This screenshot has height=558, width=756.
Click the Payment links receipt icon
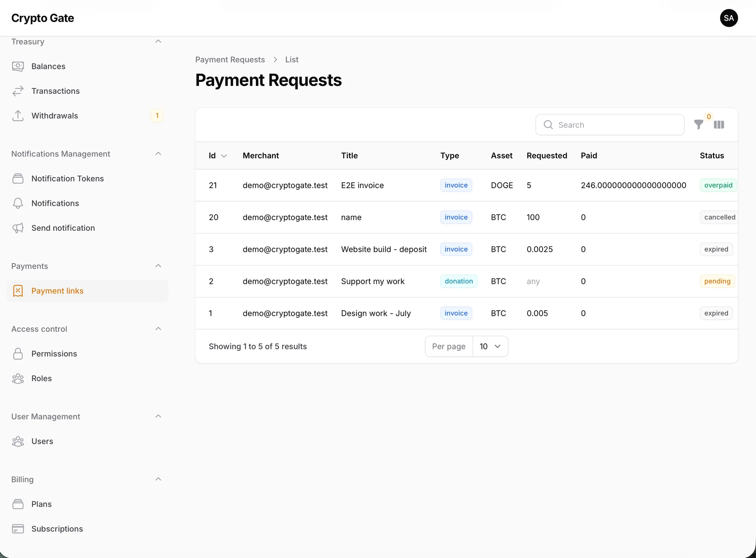(18, 291)
